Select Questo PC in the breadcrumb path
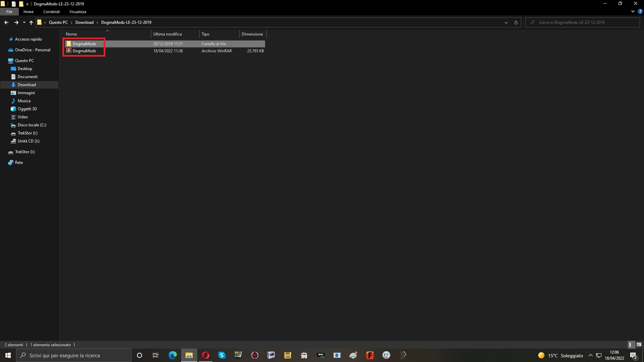This screenshot has height=362, width=644. tap(58, 22)
